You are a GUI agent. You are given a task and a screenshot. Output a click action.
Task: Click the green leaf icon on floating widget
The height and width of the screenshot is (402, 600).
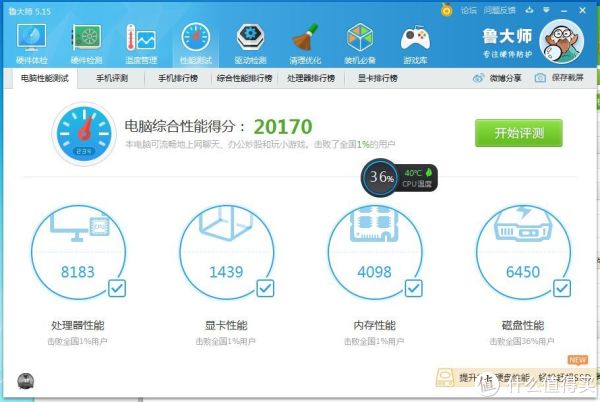(429, 173)
